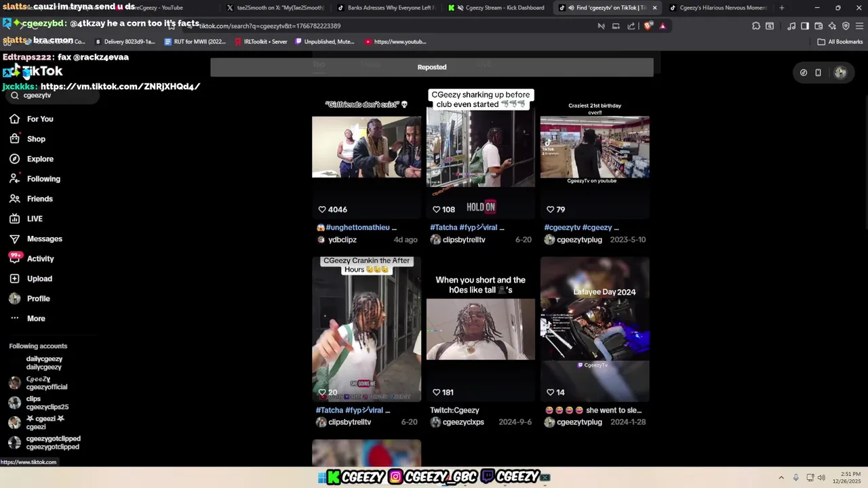The width and height of the screenshot is (868, 488).
Task: Open the Activity icon with 99+ badge
Action: (x=14, y=258)
